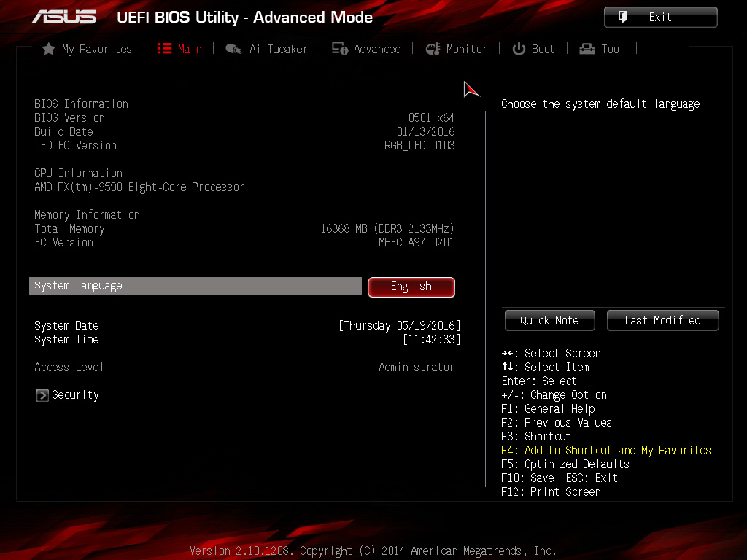Click the Enter: Select hint
The height and width of the screenshot is (560, 747).
[539, 381]
